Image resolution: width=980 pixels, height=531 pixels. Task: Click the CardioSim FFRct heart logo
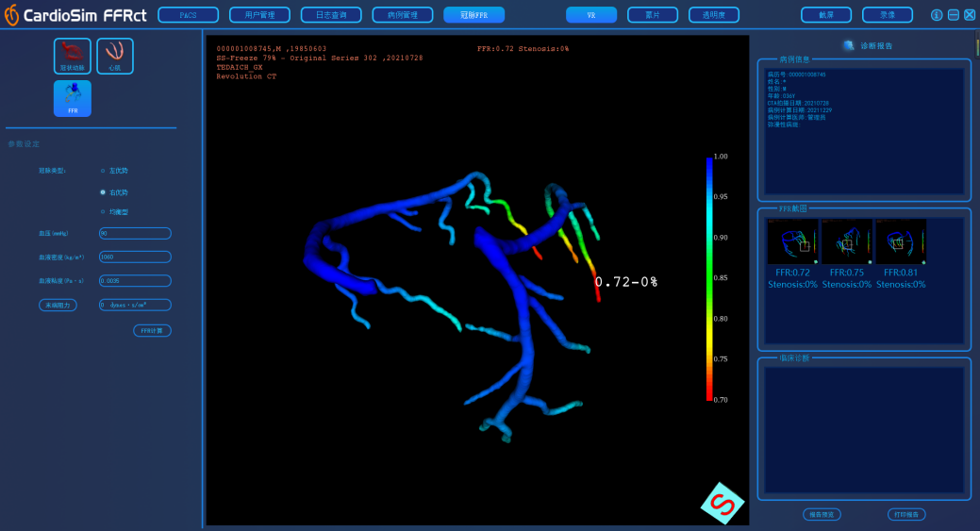(x=11, y=15)
